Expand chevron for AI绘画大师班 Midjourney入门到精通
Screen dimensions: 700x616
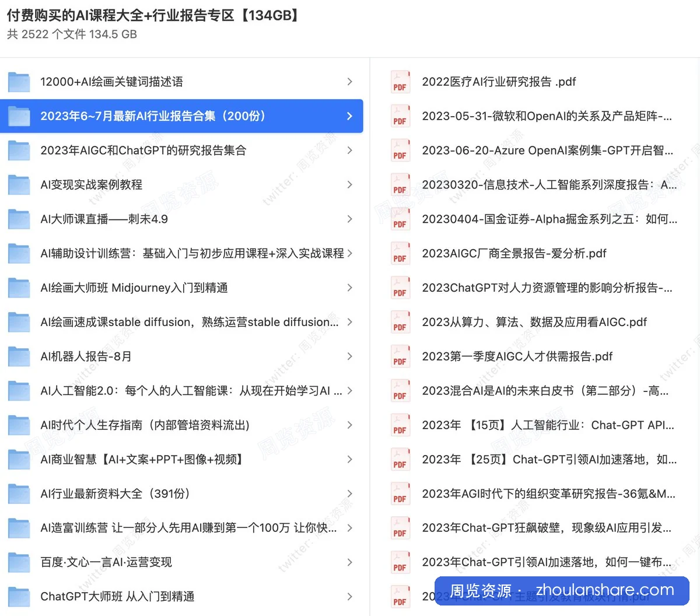point(349,288)
